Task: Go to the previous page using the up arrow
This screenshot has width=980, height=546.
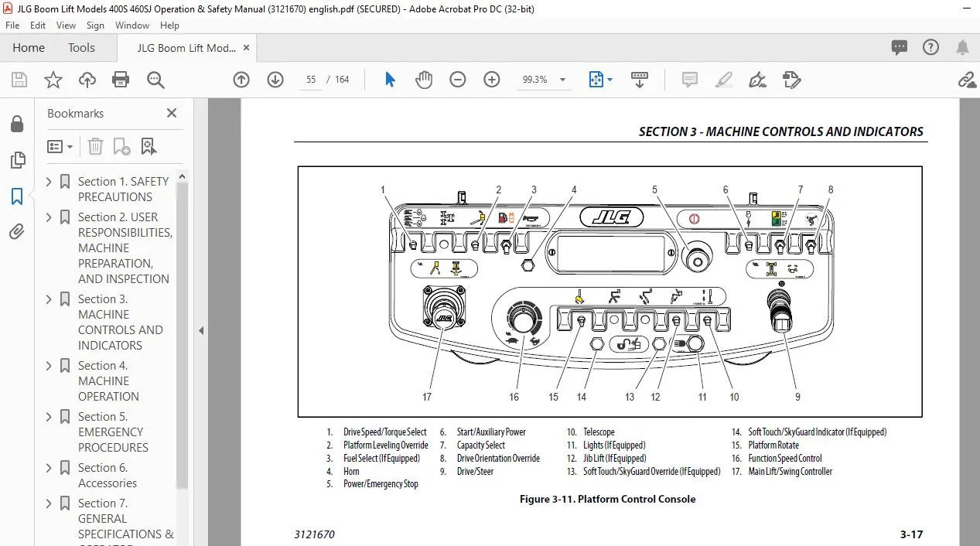Action: pos(241,80)
